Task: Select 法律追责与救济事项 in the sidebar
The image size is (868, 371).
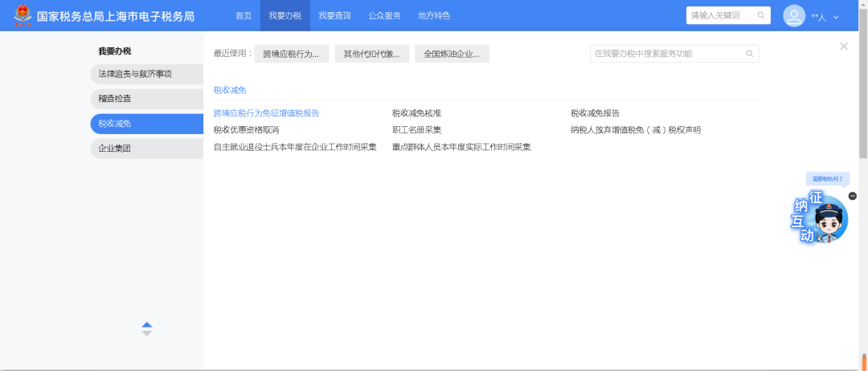Action: pos(135,74)
